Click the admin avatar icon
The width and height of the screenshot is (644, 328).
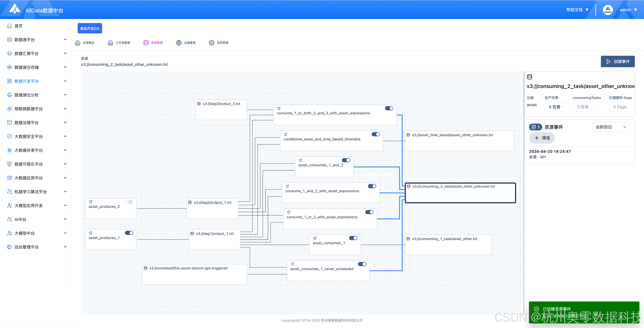click(608, 10)
